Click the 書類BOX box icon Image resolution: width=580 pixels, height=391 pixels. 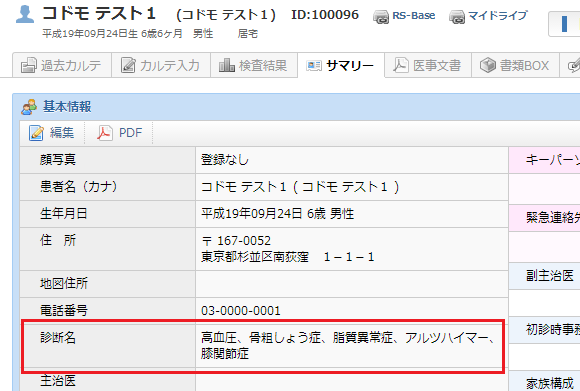coord(488,65)
